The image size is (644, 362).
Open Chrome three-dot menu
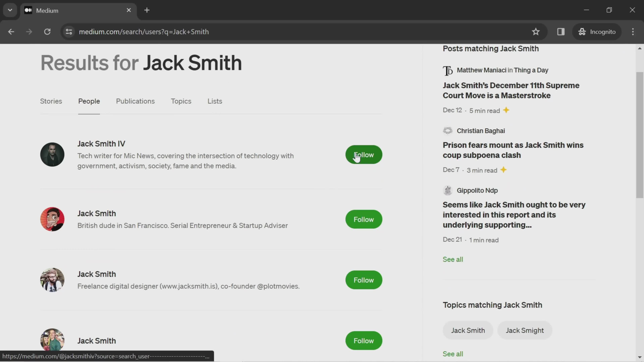click(x=633, y=32)
